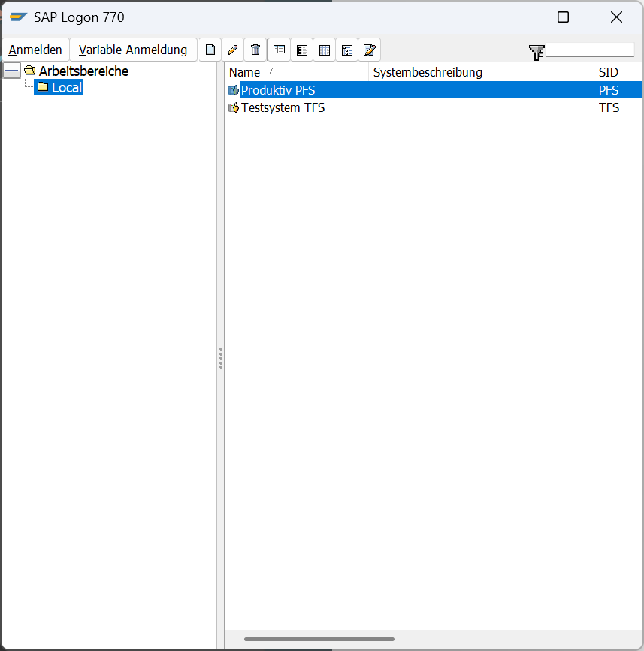Click the notepad with pencil icon
This screenshot has height=651, width=644.
coord(369,50)
